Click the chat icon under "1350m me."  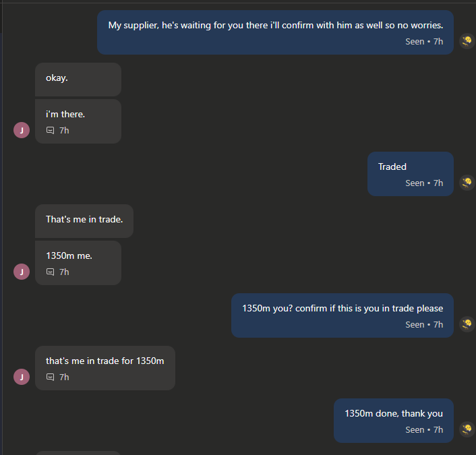pyautogui.click(x=50, y=272)
